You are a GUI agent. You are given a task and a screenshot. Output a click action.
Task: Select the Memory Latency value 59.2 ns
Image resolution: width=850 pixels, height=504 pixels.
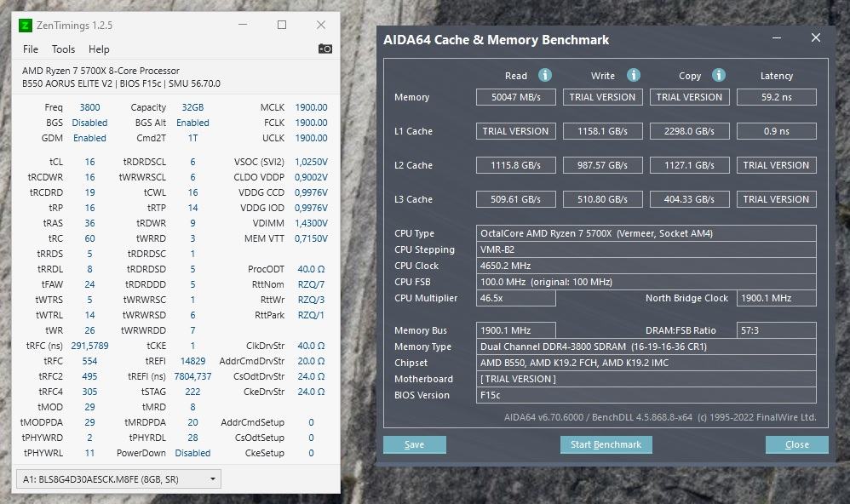[x=776, y=97]
